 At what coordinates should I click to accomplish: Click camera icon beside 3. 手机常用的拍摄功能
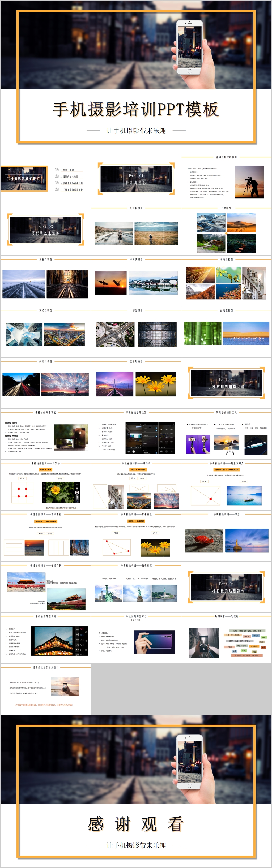(56, 183)
